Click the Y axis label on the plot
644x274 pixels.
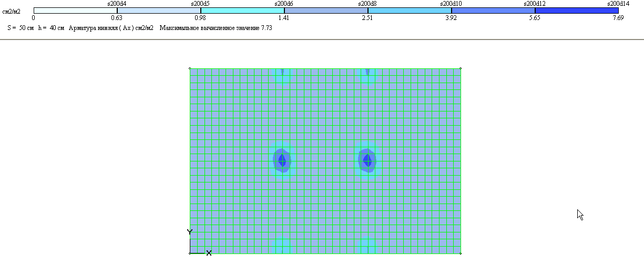[x=190, y=232]
